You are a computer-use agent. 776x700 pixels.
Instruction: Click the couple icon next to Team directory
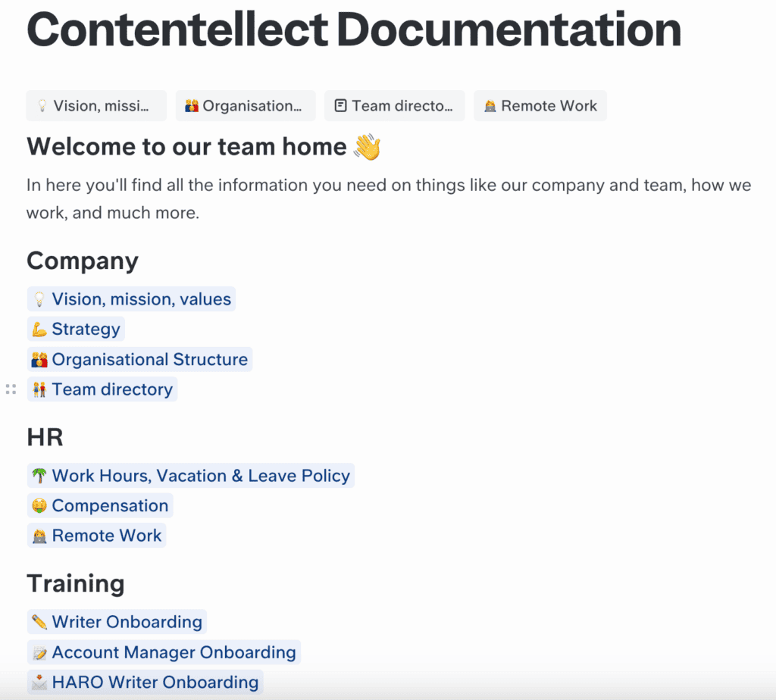tap(39, 389)
